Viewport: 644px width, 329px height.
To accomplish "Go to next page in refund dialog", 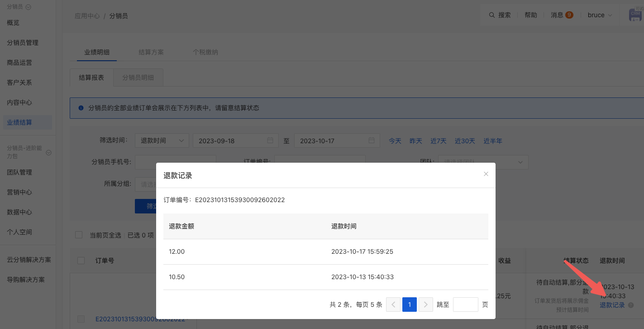I will pos(426,305).
